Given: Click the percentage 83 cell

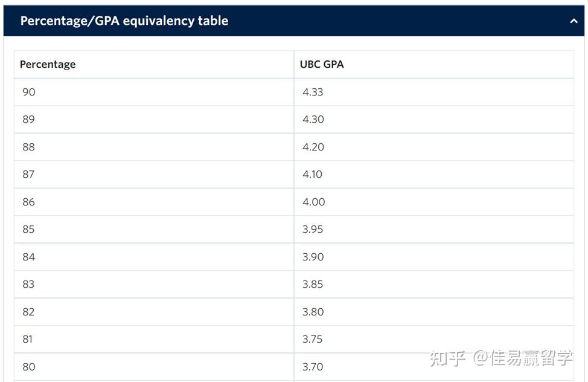Looking at the screenshot, I should click(x=28, y=284).
